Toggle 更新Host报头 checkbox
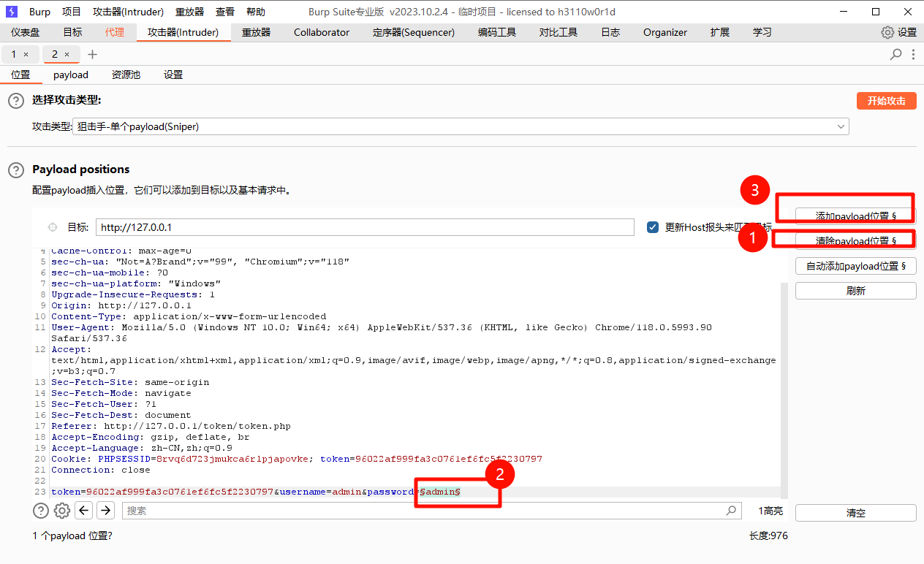Image resolution: width=924 pixels, height=564 pixels. 653,227
